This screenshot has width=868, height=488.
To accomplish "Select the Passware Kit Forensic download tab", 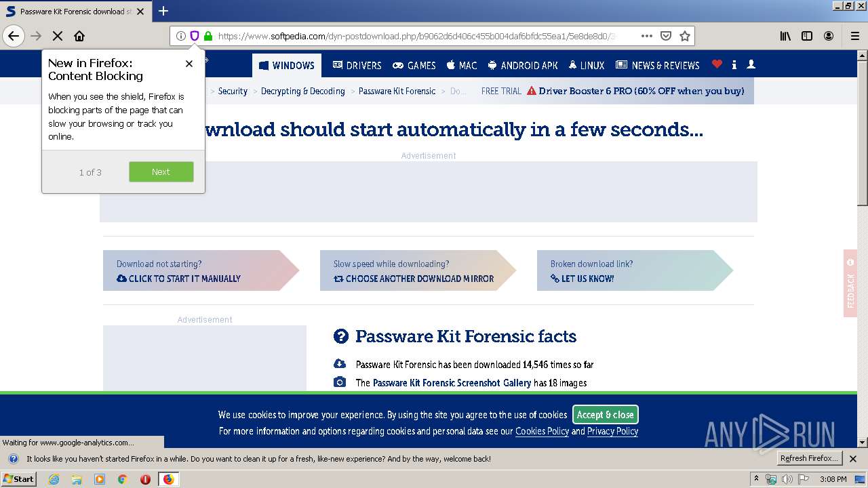I will 76,12.
